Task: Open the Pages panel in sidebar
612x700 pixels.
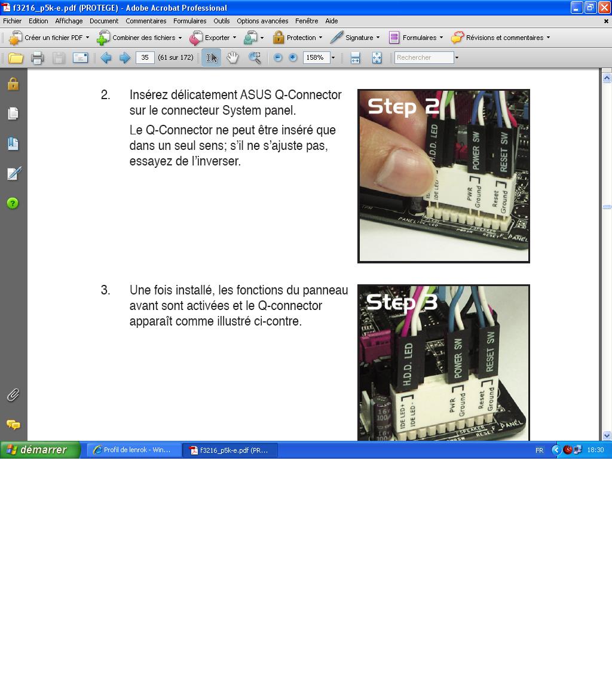Action: pos(13,113)
